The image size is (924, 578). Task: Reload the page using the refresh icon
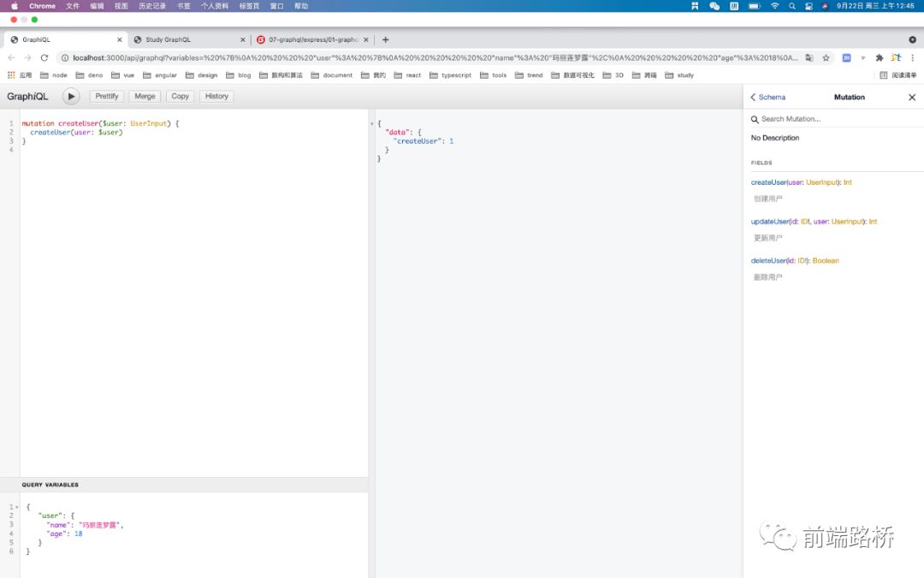[44, 58]
